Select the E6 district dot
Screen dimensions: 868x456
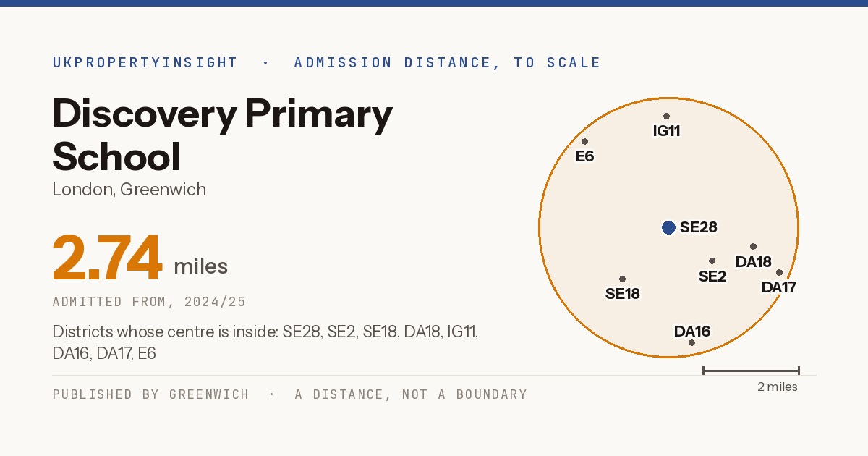584,141
